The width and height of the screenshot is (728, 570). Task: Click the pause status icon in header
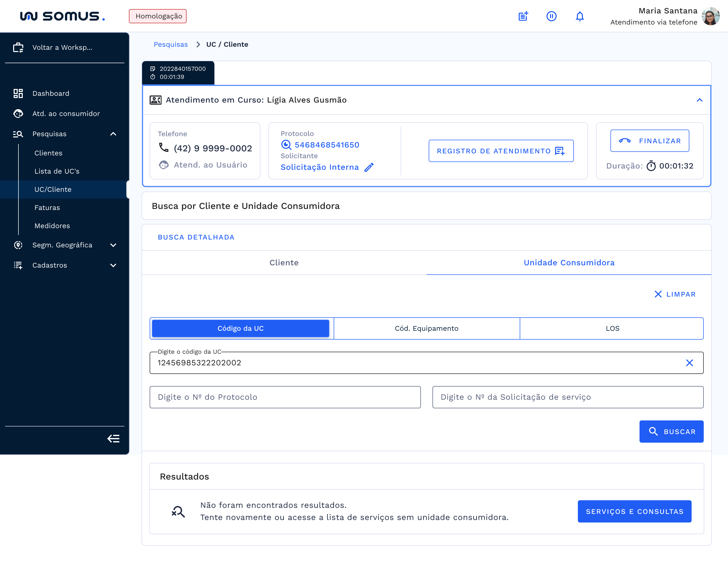pyautogui.click(x=551, y=16)
